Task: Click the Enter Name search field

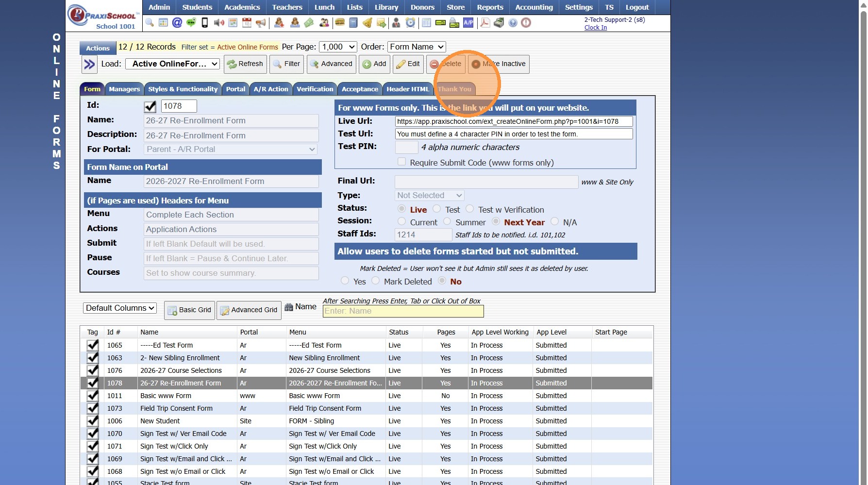Action: click(403, 311)
